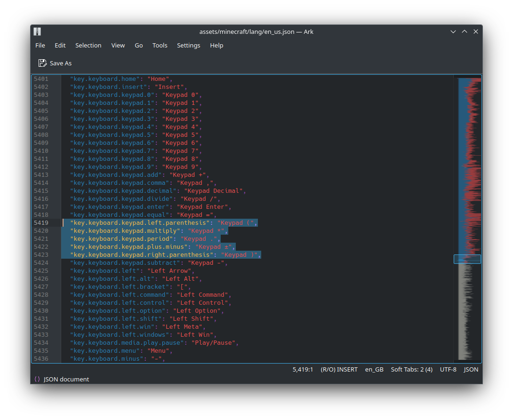
Task: Open the Help menu
Action: click(216, 46)
